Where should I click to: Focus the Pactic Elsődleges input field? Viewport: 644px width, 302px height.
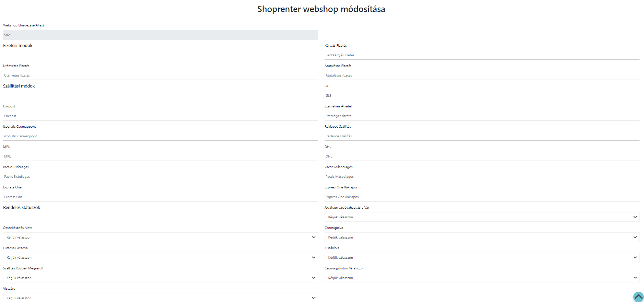tap(161, 176)
